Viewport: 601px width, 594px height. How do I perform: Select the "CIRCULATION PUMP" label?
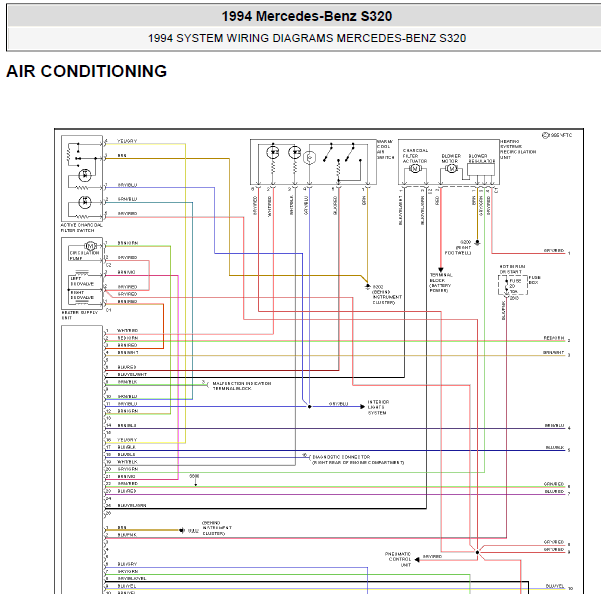click(84, 255)
